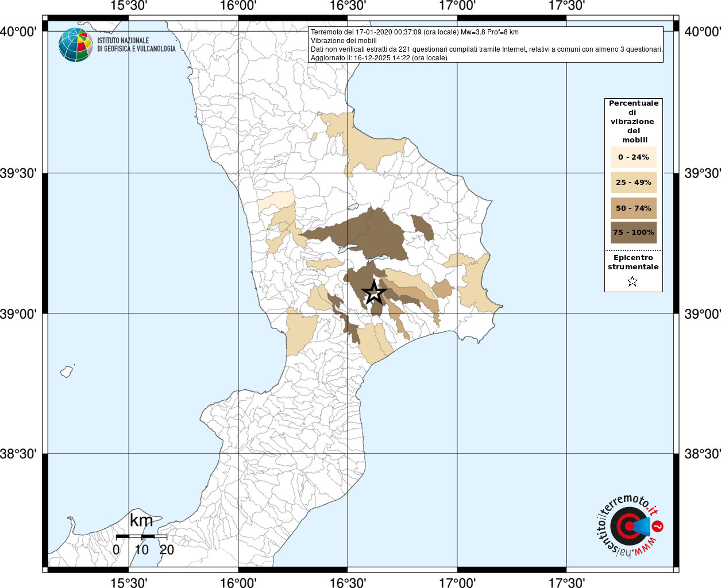
Task: Click the black epicenter star on the map
Action: point(374,292)
